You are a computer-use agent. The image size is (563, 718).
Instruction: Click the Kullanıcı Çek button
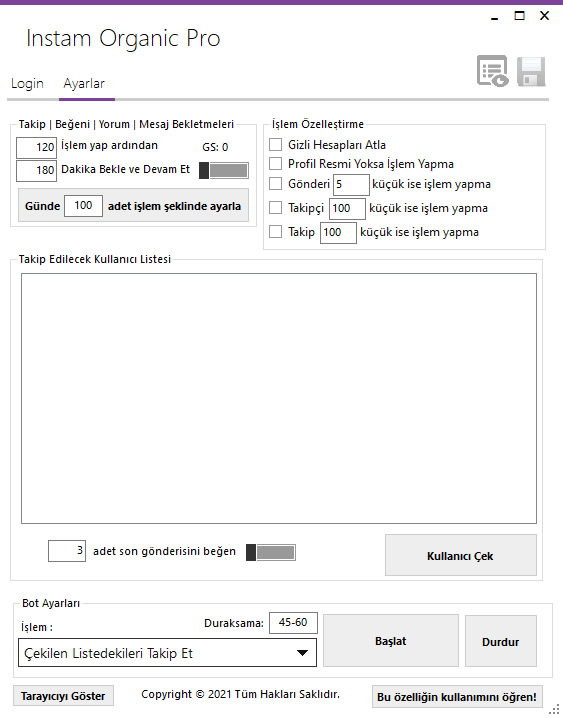(460, 555)
